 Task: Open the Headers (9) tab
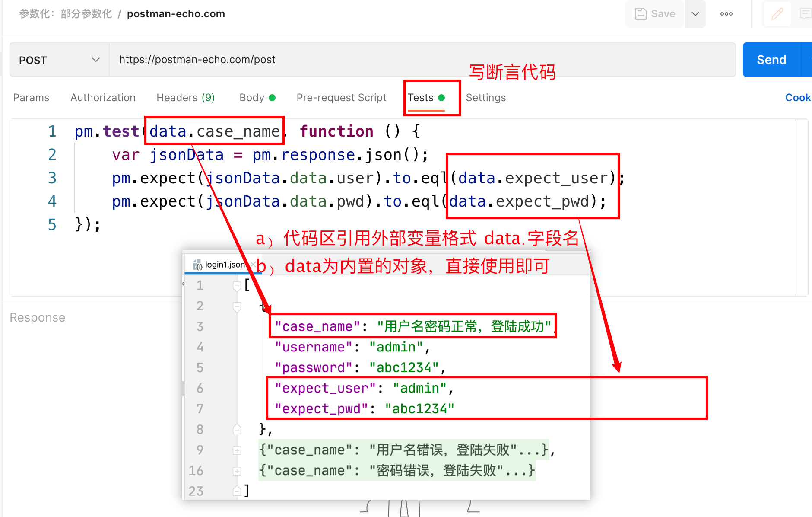coord(185,98)
